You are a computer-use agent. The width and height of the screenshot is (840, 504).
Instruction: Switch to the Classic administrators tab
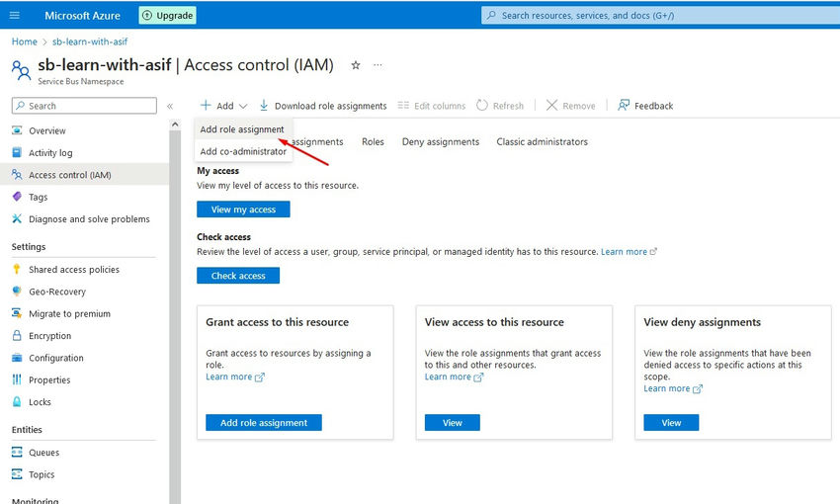542,142
